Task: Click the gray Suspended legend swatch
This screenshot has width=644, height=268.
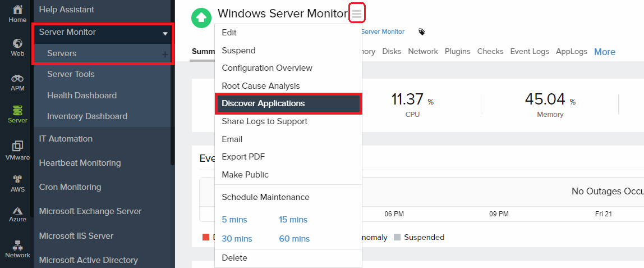Action: [398, 237]
